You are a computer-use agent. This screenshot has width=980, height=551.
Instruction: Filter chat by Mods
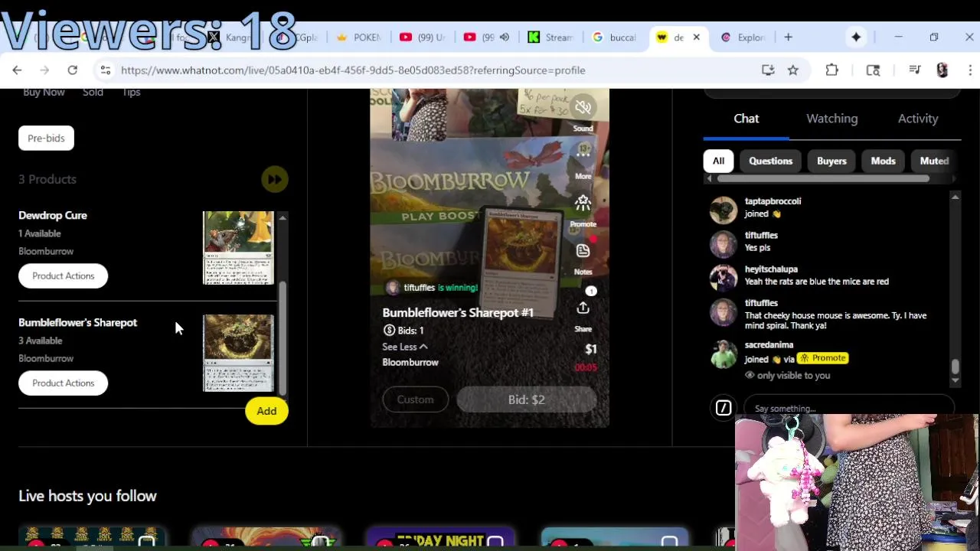tap(883, 161)
